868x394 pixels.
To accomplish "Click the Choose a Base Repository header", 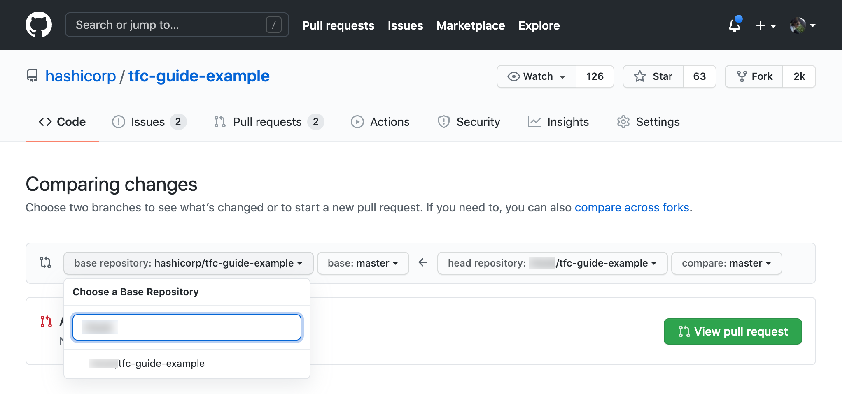I will 135,292.
